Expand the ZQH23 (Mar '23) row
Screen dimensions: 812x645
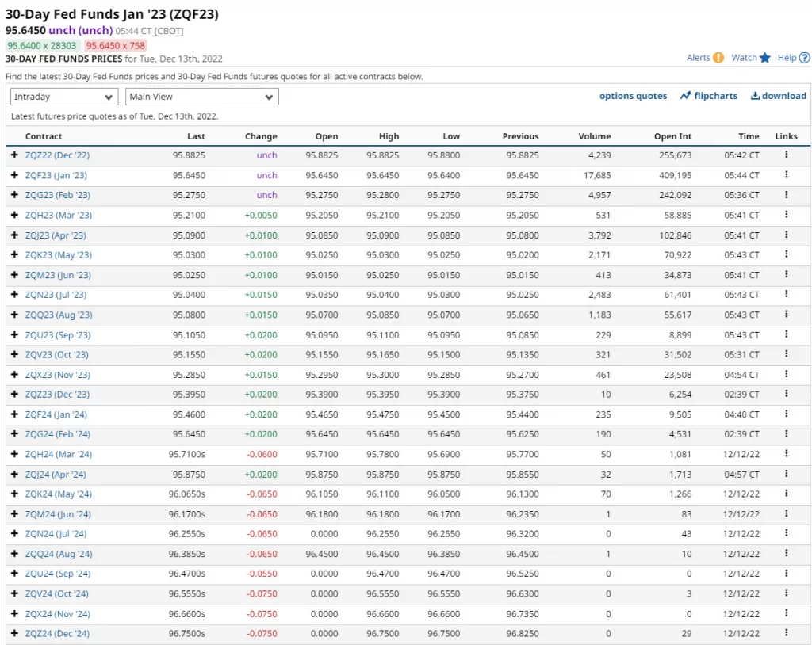14,215
